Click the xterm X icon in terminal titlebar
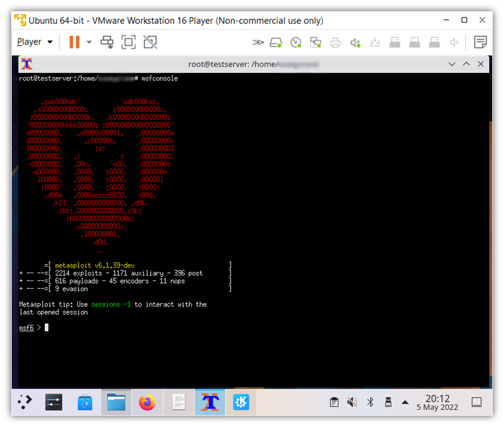 pyautogui.click(x=27, y=64)
